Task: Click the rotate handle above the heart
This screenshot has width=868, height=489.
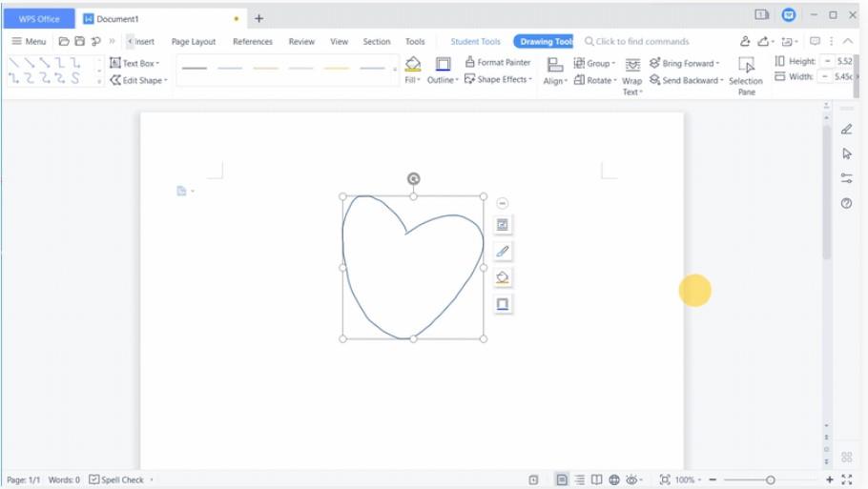Action: click(x=413, y=178)
